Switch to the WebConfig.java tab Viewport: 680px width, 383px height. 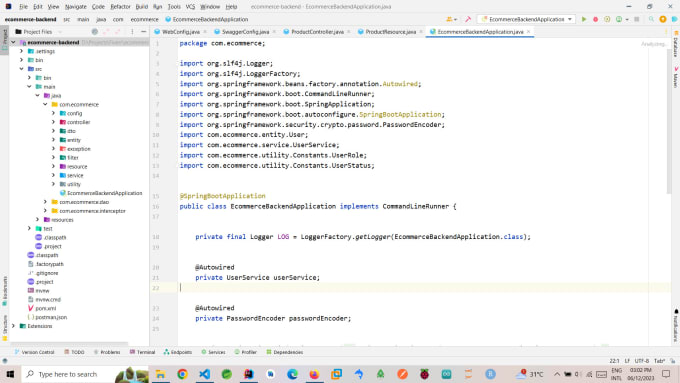click(180, 32)
